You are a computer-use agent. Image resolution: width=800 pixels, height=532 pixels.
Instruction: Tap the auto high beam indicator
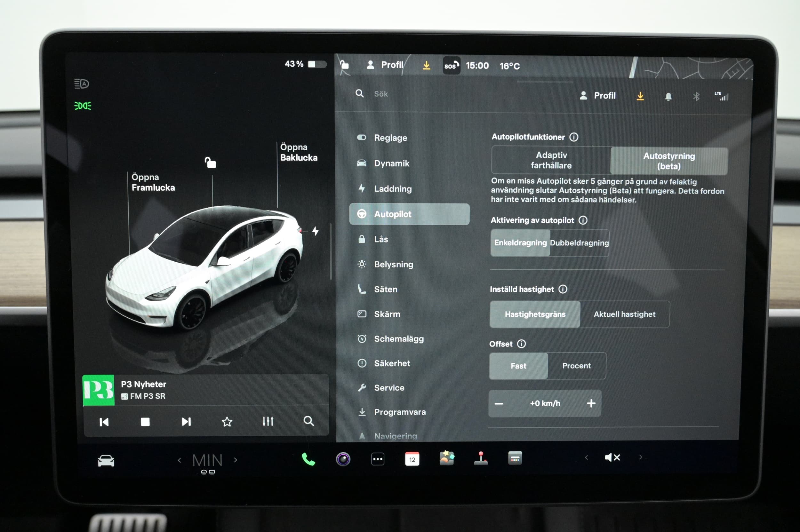tap(82, 83)
